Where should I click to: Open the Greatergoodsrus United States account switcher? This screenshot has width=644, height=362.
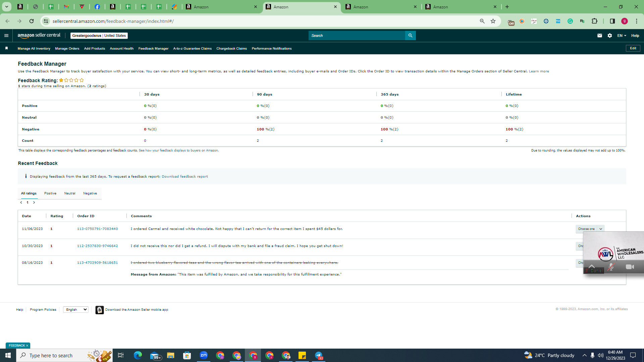tap(99, 36)
